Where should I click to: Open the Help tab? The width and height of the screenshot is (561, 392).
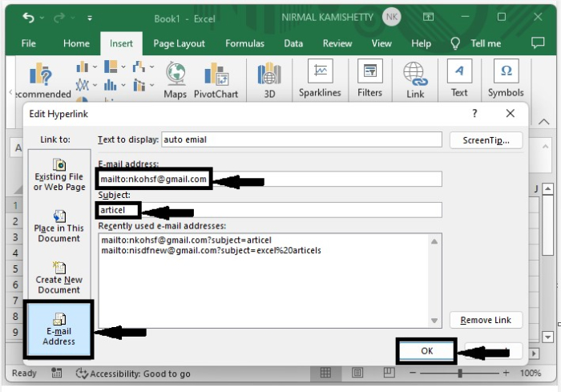[421, 43]
